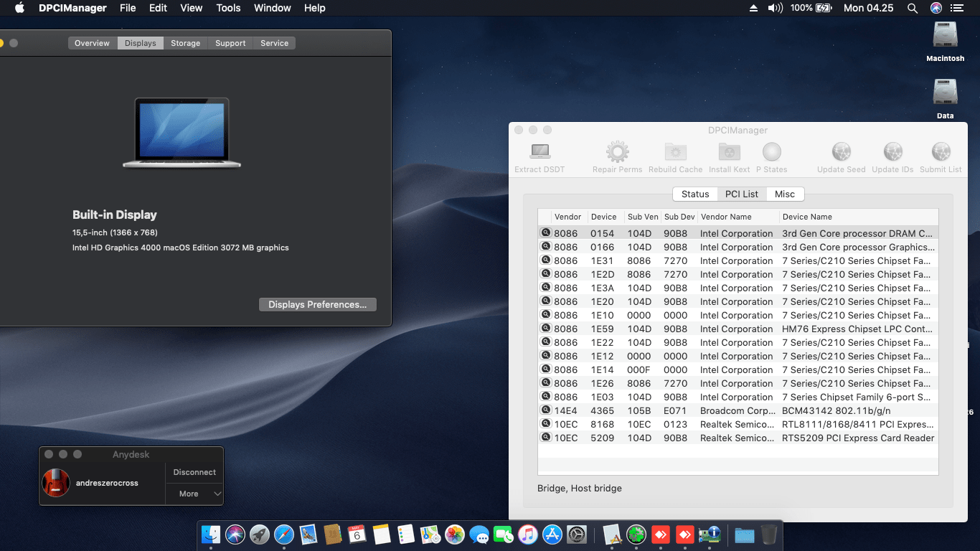Click the P States toolbar icon
Image resolution: width=980 pixels, height=551 pixels.
(x=771, y=152)
